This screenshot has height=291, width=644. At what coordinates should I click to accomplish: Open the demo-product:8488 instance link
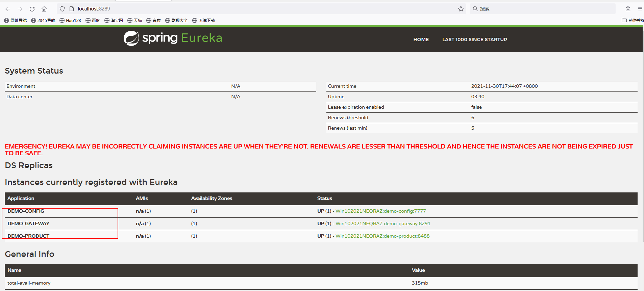[x=382, y=236]
